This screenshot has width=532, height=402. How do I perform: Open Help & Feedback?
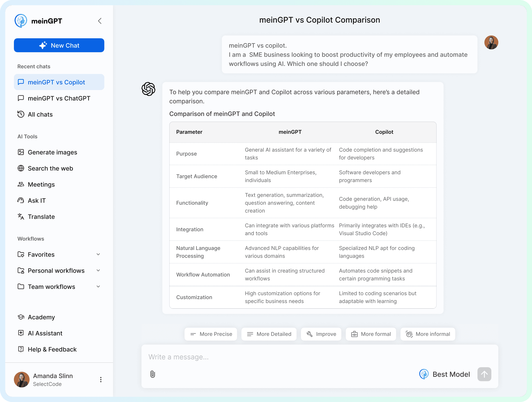tap(59, 349)
